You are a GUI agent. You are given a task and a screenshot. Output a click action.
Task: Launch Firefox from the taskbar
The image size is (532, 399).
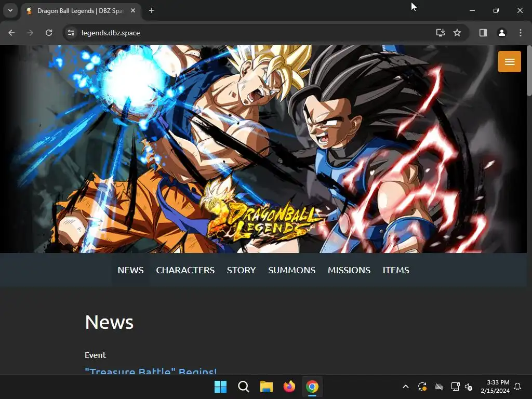point(289,387)
